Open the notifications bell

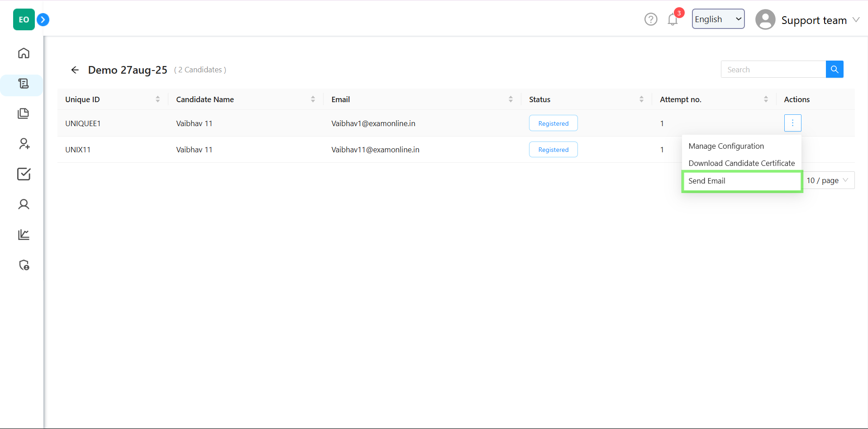(672, 20)
